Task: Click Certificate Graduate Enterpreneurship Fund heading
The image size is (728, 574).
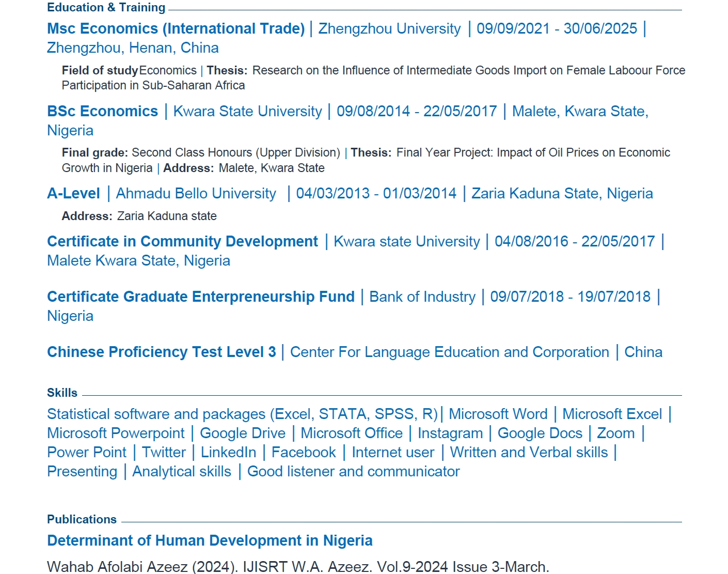Action: (x=200, y=297)
